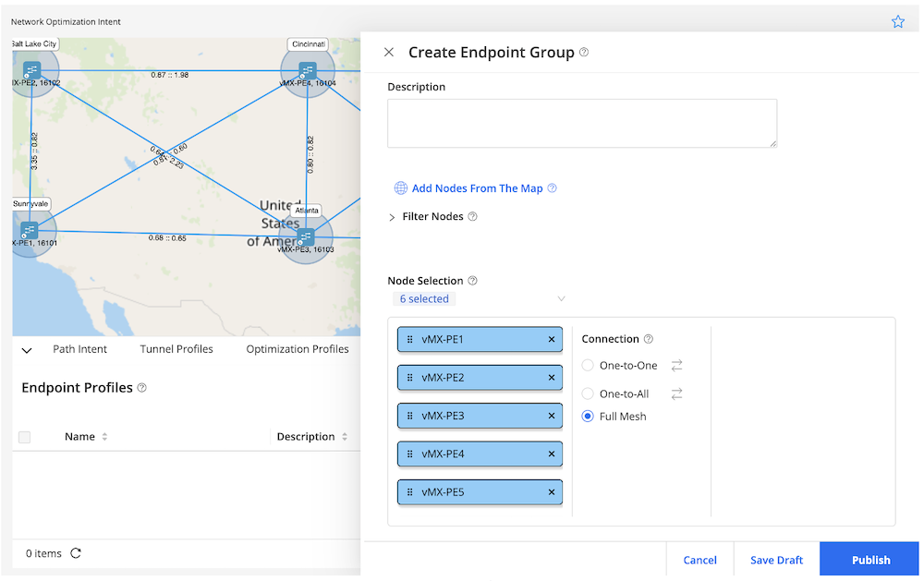Refresh the Endpoint Profiles list
Viewport: 924px width, 581px height.
pos(76,553)
